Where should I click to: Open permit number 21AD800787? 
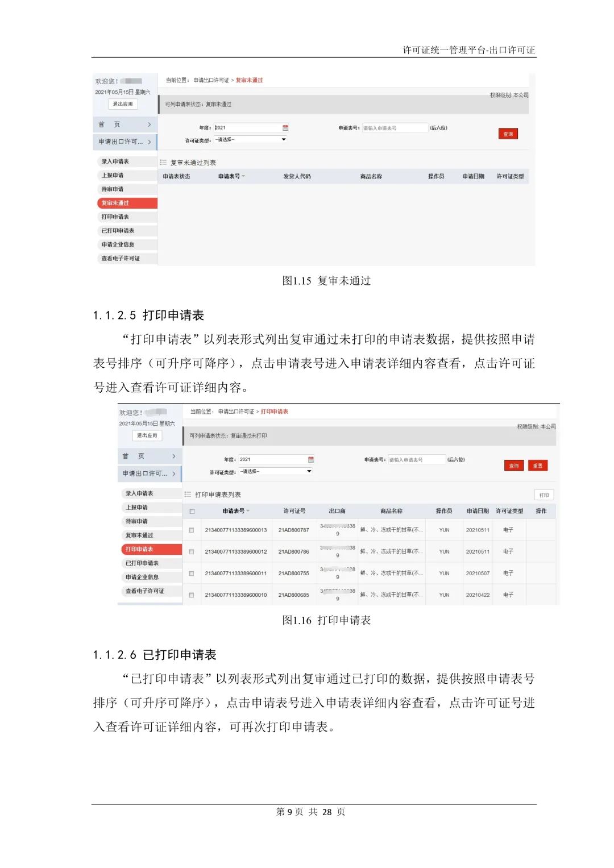pos(294,530)
